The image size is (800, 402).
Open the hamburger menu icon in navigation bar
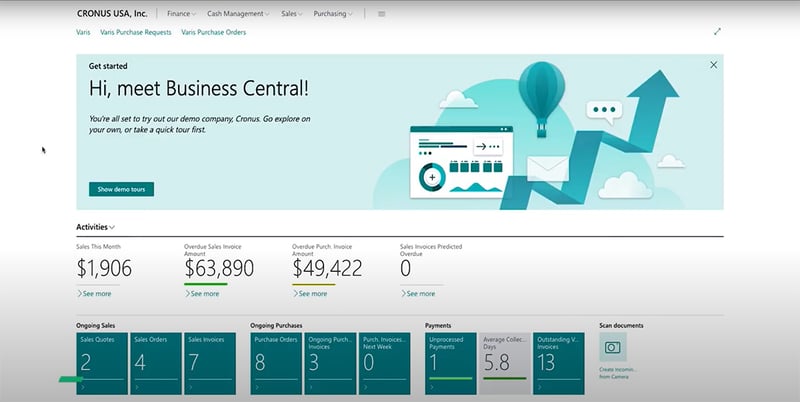pyautogui.click(x=381, y=14)
